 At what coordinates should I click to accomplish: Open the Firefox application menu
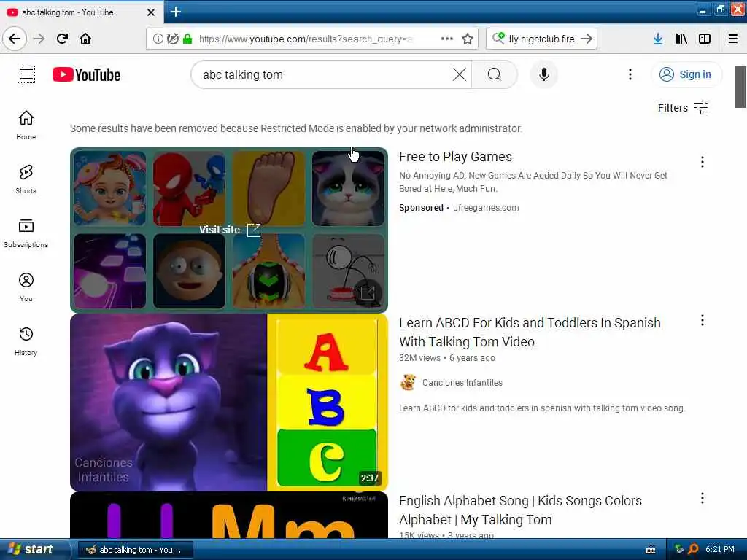(733, 39)
